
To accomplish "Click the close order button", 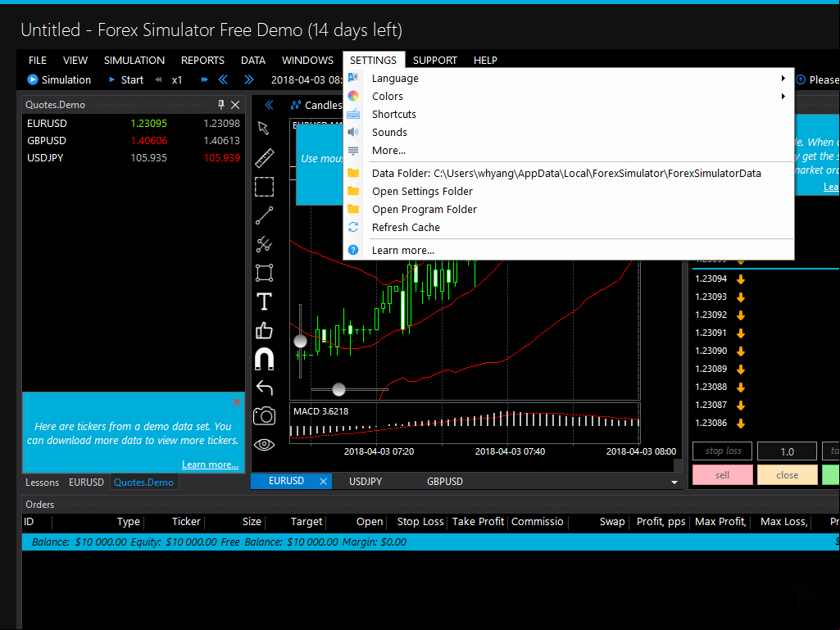I will click(x=787, y=475).
